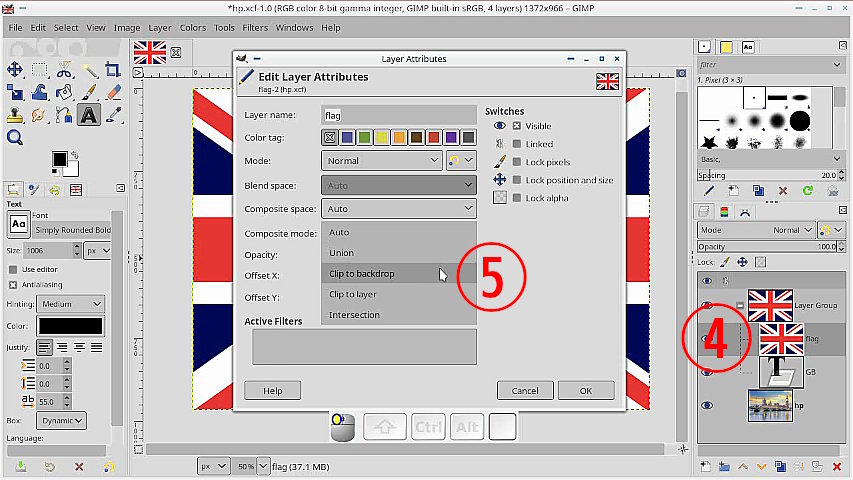This screenshot has width=853, height=480.
Task: Open the Hinting Medium dropdown
Action: (71, 304)
